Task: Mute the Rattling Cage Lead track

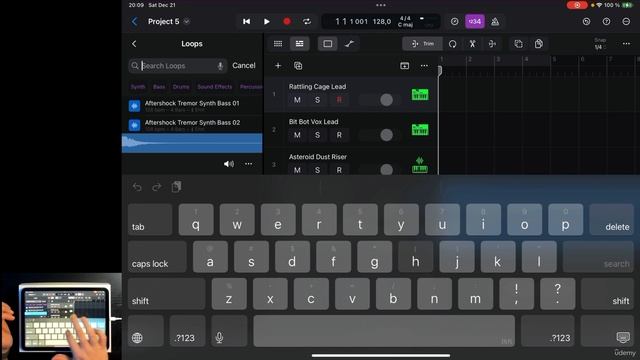Action: coord(297,100)
